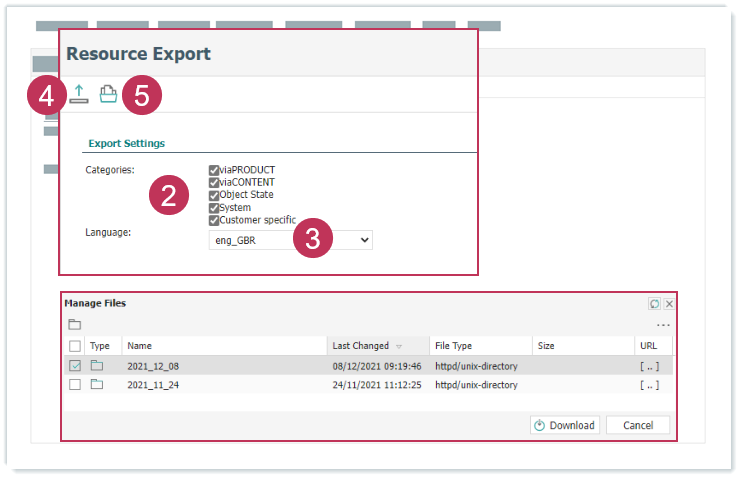741x479 pixels.
Task: Click the Cancel button
Action: [637, 425]
